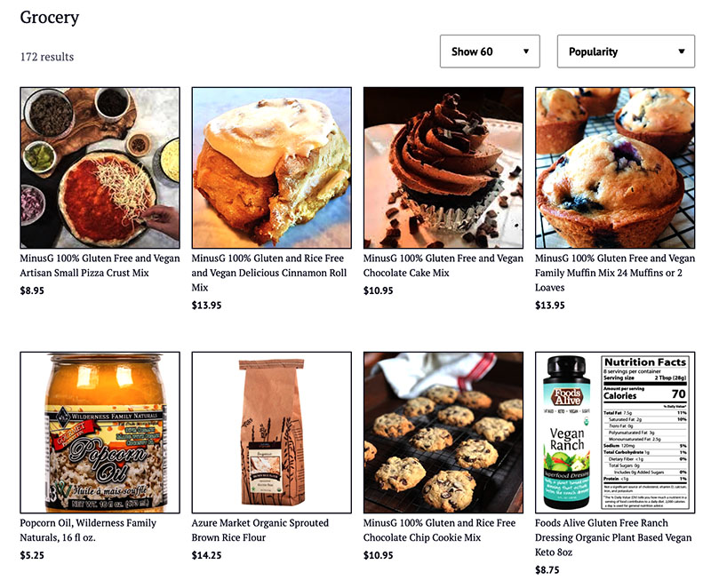This screenshot has height=588, width=711.
Task: Open the Delicious Cinnamon Roll Mix title link
Action: tap(269, 273)
